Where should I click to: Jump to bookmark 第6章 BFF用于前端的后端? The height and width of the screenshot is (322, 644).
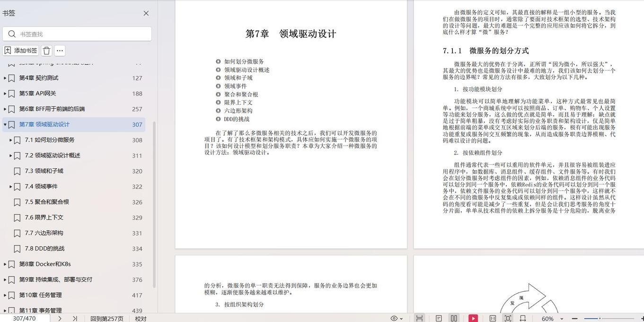52,109
